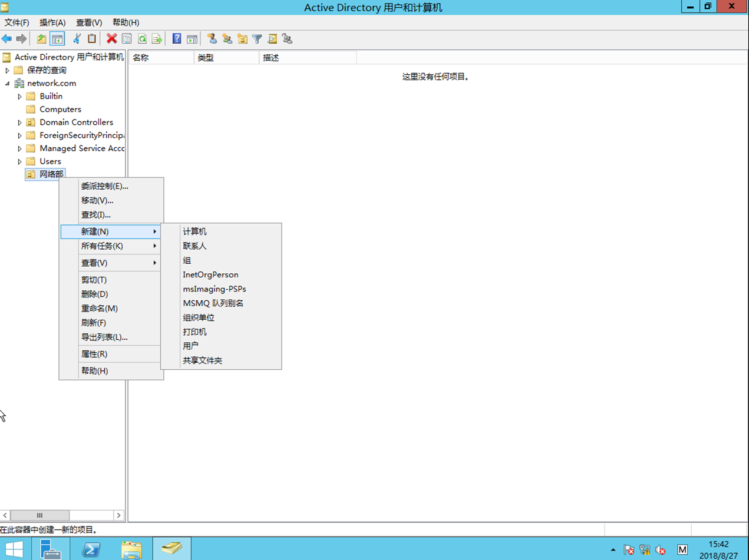Choose 重命名(M) from context menu
749x560 pixels.
click(x=111, y=309)
